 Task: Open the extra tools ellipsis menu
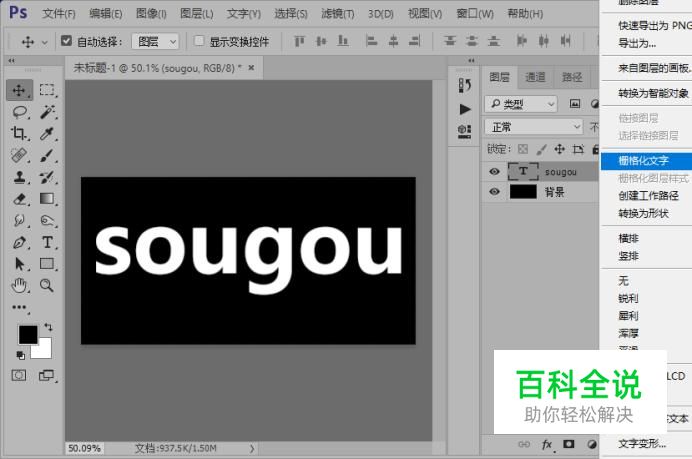tap(20, 307)
